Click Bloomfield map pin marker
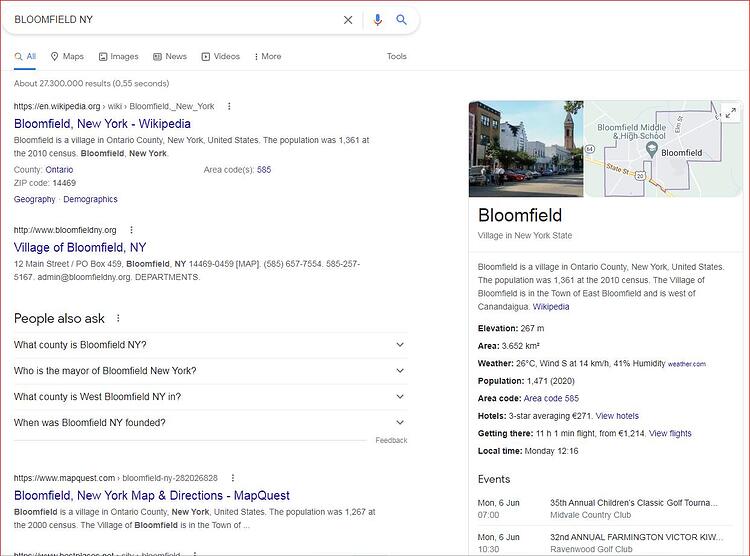The width and height of the screenshot is (750, 556). pos(651,150)
